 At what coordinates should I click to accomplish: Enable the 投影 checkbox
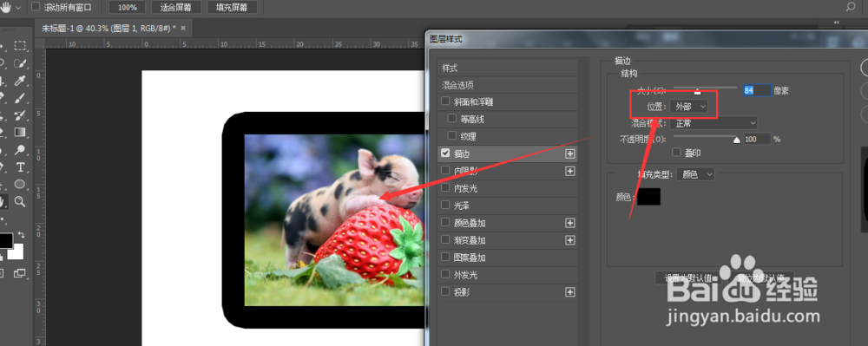(445, 292)
